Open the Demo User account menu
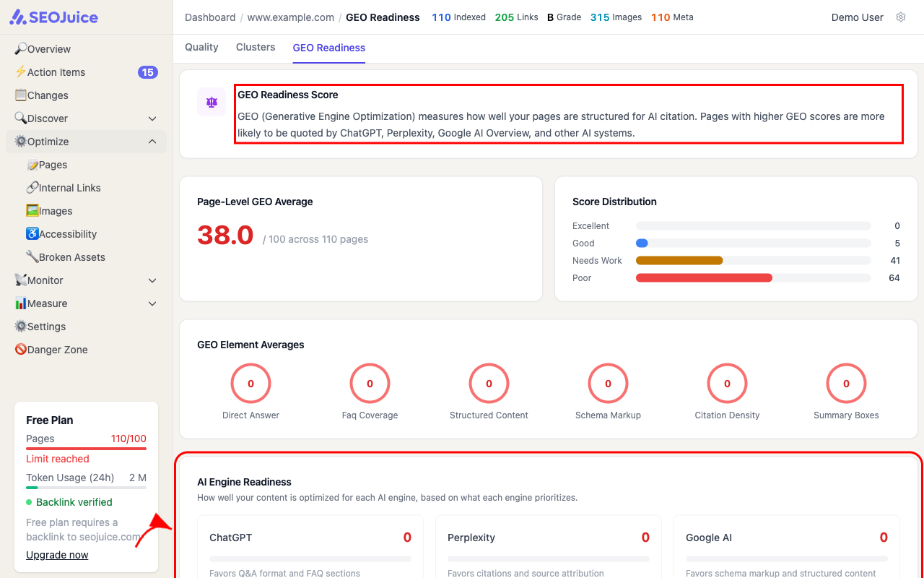Image resolution: width=924 pixels, height=578 pixels. [858, 17]
